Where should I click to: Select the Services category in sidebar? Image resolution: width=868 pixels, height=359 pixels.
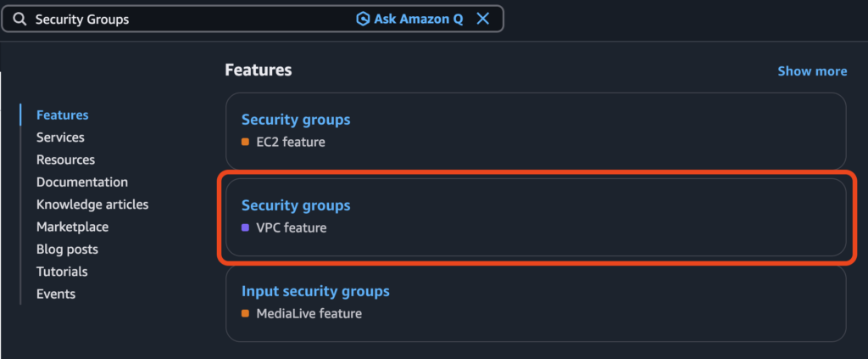[60, 137]
